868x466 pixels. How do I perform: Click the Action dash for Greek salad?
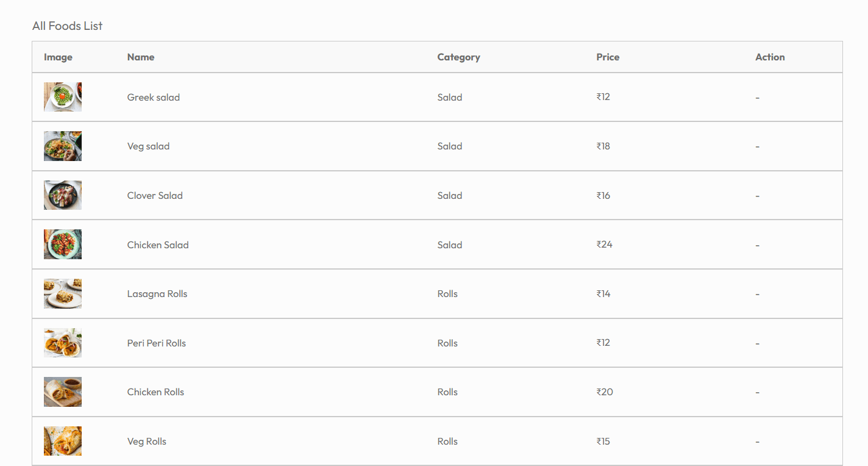(757, 98)
